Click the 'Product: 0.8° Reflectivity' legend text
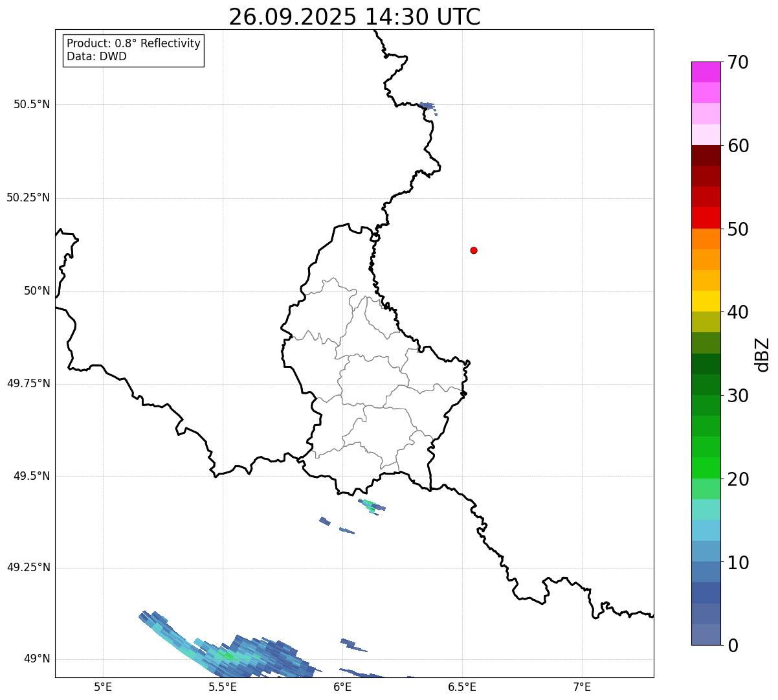The width and height of the screenshot is (778, 700). pos(134,43)
